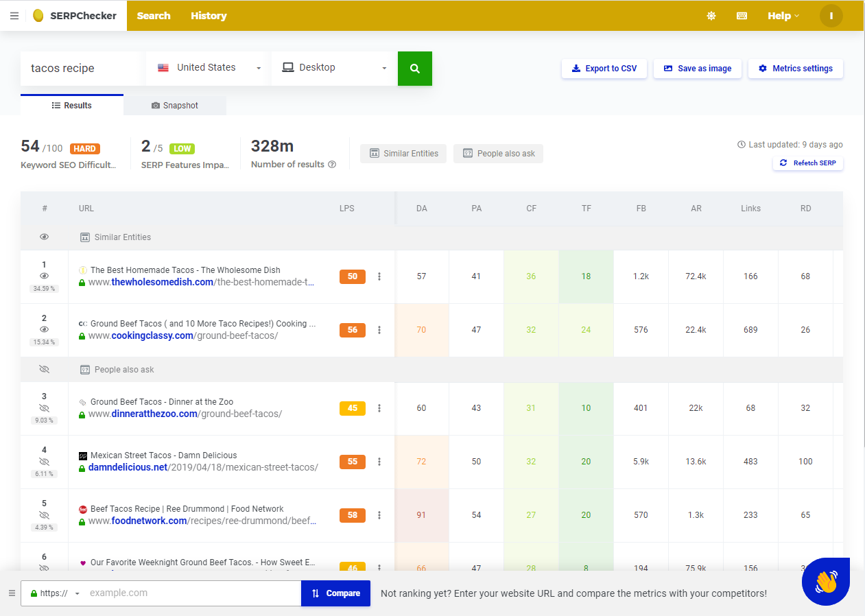The height and width of the screenshot is (616, 865).
Task: Open the foodnetwork.com result link
Action: tap(202, 521)
